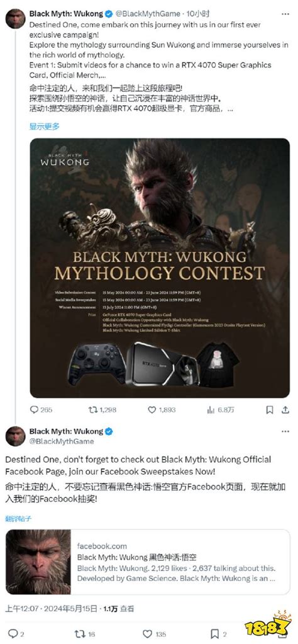Bookmark the second tweet with 2 bookmarks

pos(214,634)
